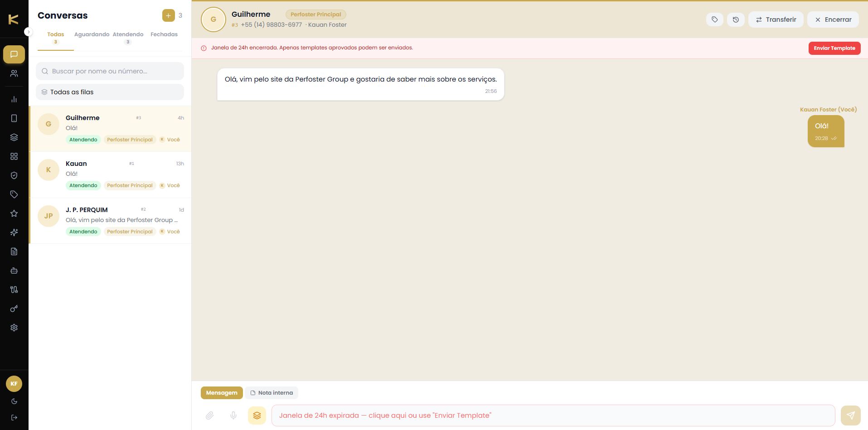Click the phone number +55 (14) 98803-6977

coord(271,25)
